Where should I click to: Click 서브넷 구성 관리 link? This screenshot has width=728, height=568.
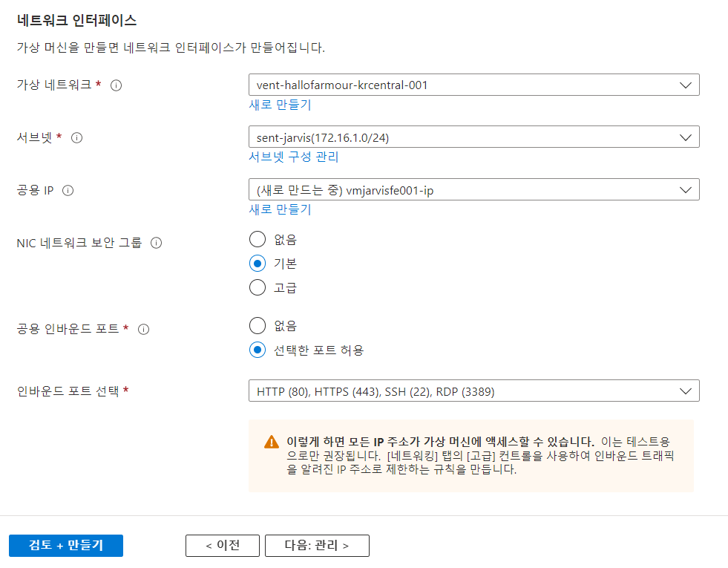(x=293, y=157)
